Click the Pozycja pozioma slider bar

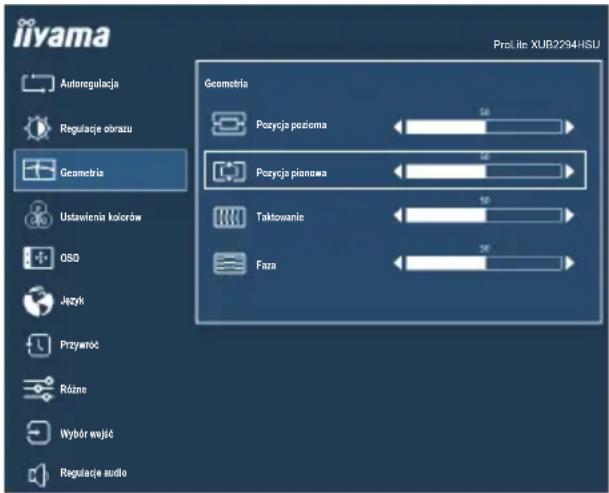tap(484, 127)
